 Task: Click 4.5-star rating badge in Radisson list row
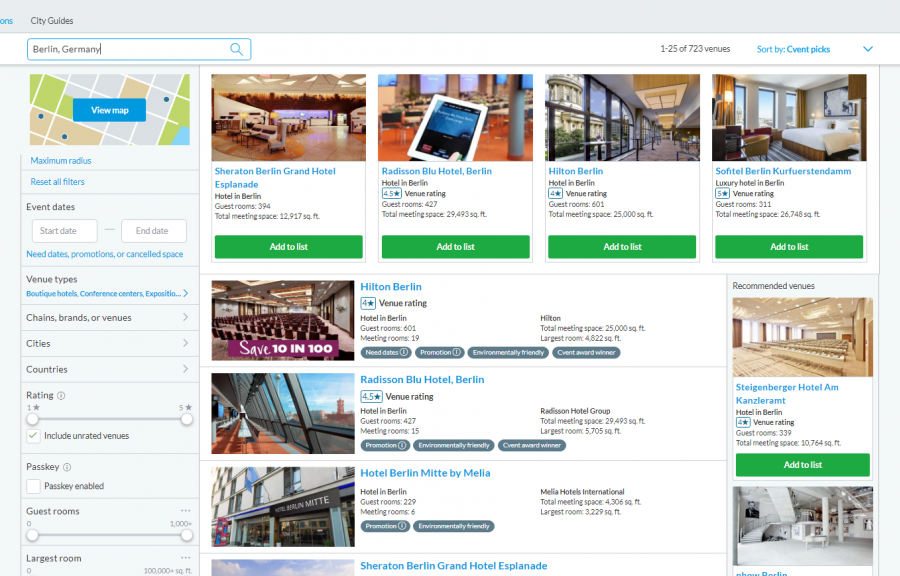tap(371, 396)
